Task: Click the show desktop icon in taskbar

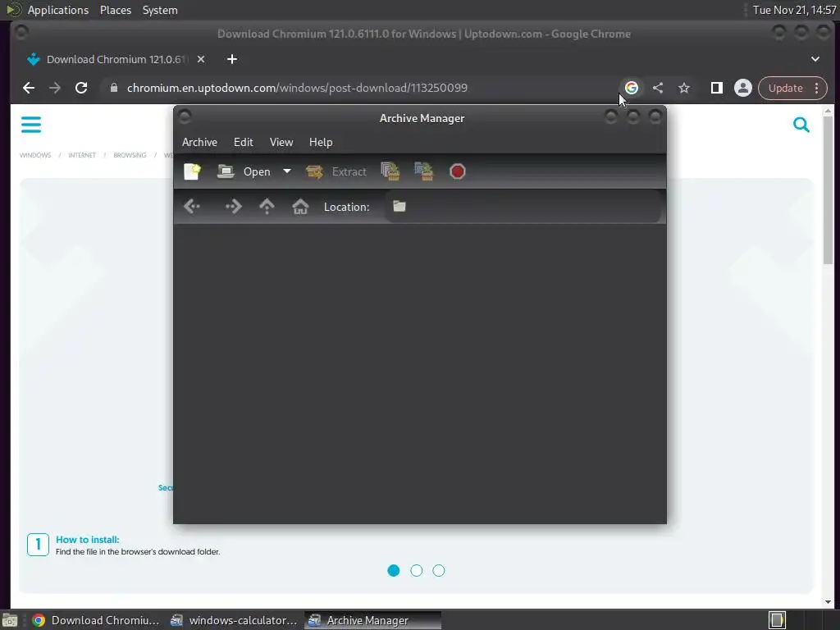Action: [x=10, y=620]
